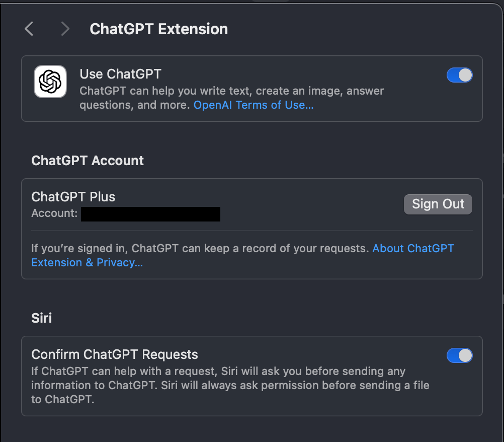
Task: Click the forward navigation chevron
Action: pyautogui.click(x=65, y=29)
